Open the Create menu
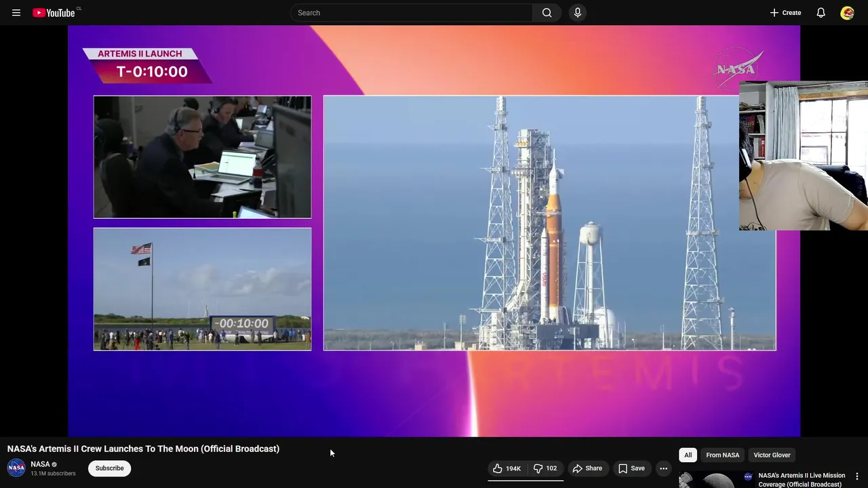 (x=785, y=13)
